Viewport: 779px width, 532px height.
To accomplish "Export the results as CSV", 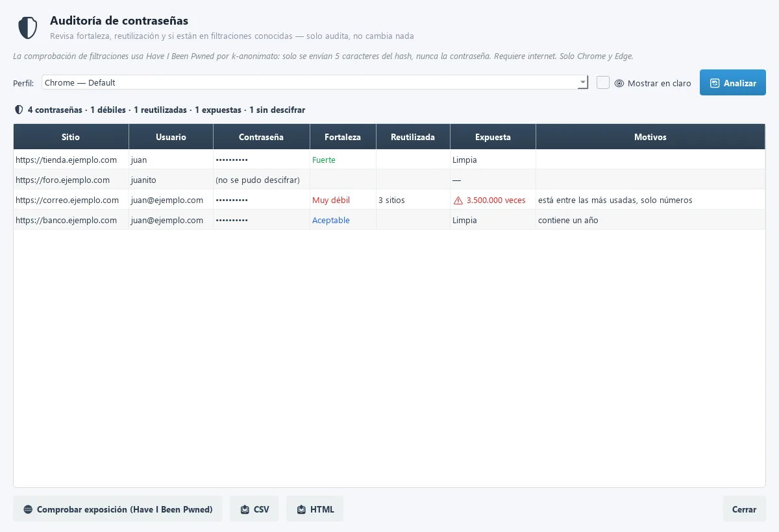I will pyautogui.click(x=254, y=509).
